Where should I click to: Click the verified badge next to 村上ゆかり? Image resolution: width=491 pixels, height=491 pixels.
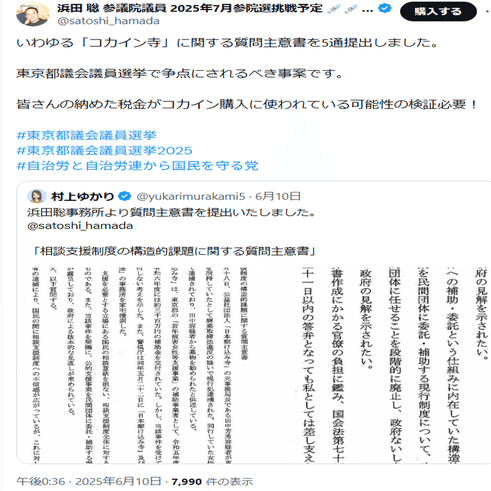(x=125, y=196)
